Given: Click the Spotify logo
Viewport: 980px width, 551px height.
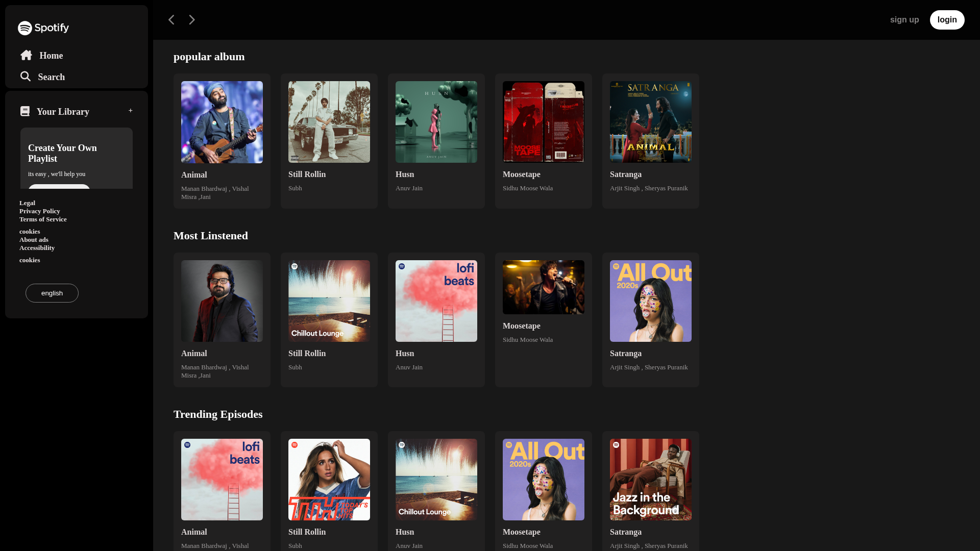Looking at the screenshot, I should click(x=43, y=28).
